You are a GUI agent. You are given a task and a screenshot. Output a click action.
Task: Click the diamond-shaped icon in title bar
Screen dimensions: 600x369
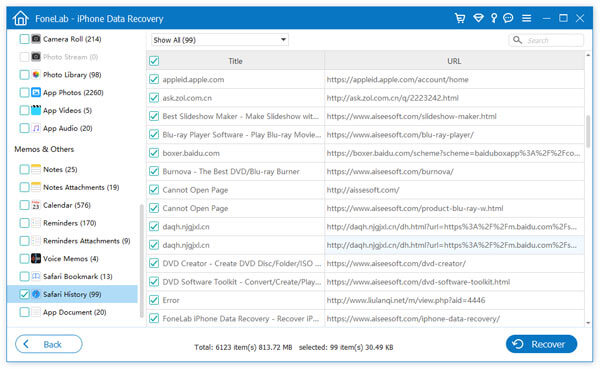tap(478, 18)
